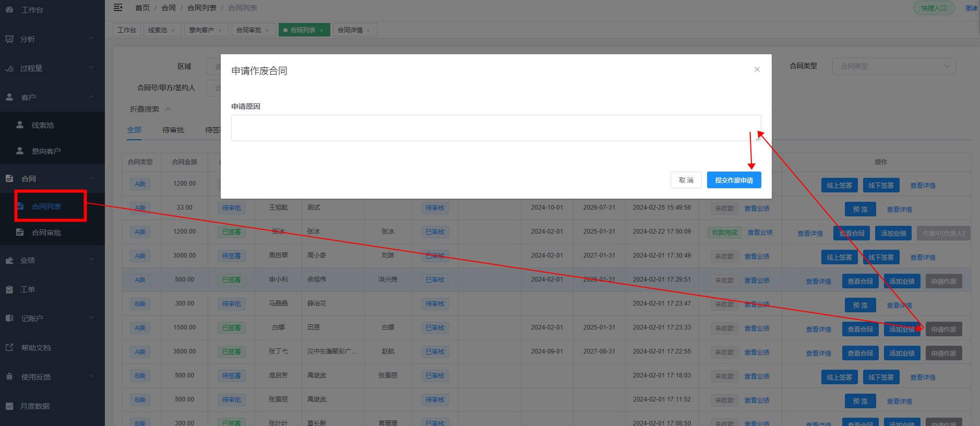This screenshot has width=980, height=426.
Task: Toggle the sidebar with the hamburger icon
Action: 118,7
